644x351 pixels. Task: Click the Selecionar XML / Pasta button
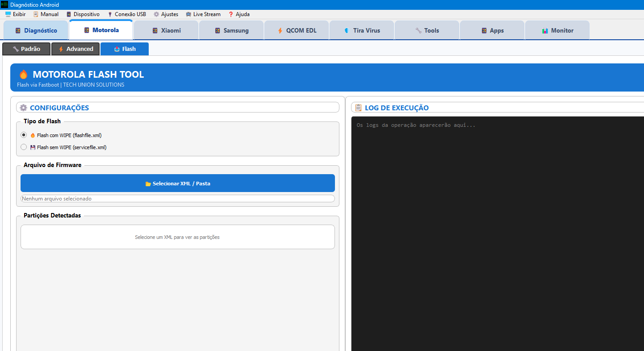[178, 183]
